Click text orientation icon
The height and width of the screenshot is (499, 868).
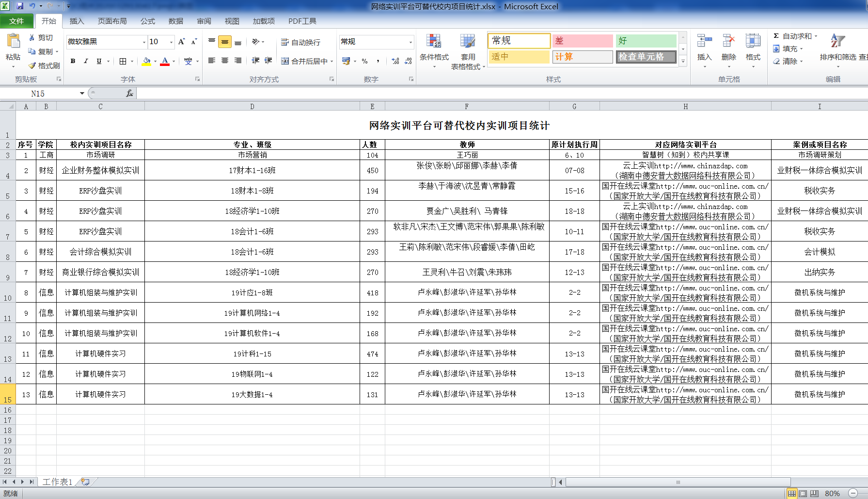point(256,42)
